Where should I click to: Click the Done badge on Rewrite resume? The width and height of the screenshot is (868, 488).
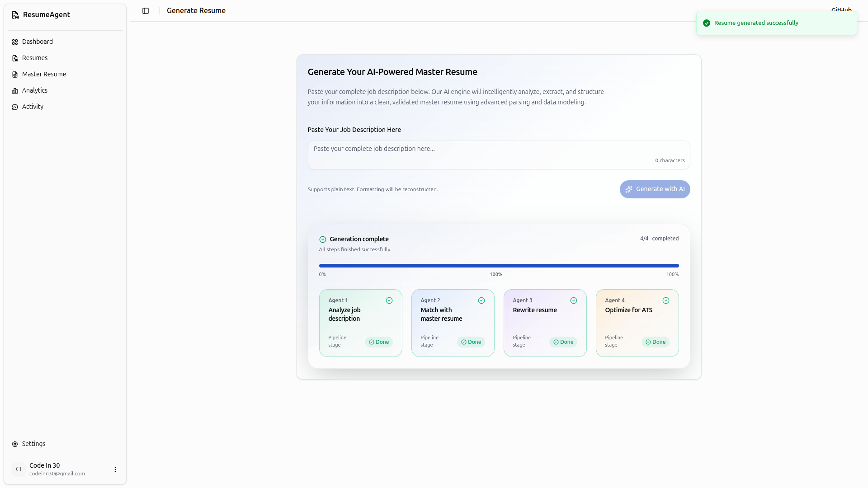[x=563, y=342]
